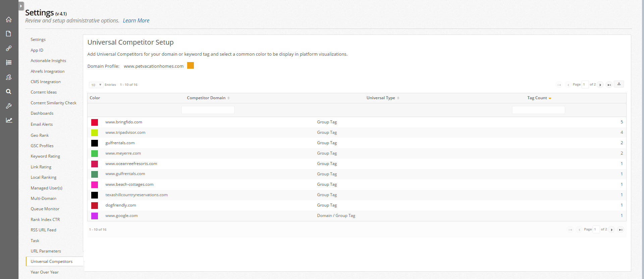The height and width of the screenshot is (279, 644).
Task: Open Multi-Domain in left menu
Action: point(44,199)
